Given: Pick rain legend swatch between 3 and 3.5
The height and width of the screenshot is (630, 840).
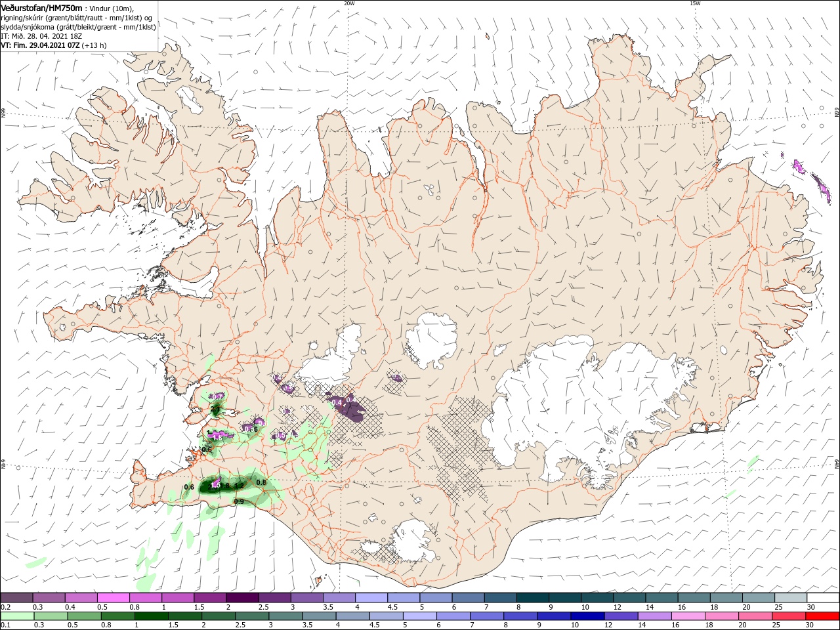Looking at the screenshot, I should [x=285, y=616].
